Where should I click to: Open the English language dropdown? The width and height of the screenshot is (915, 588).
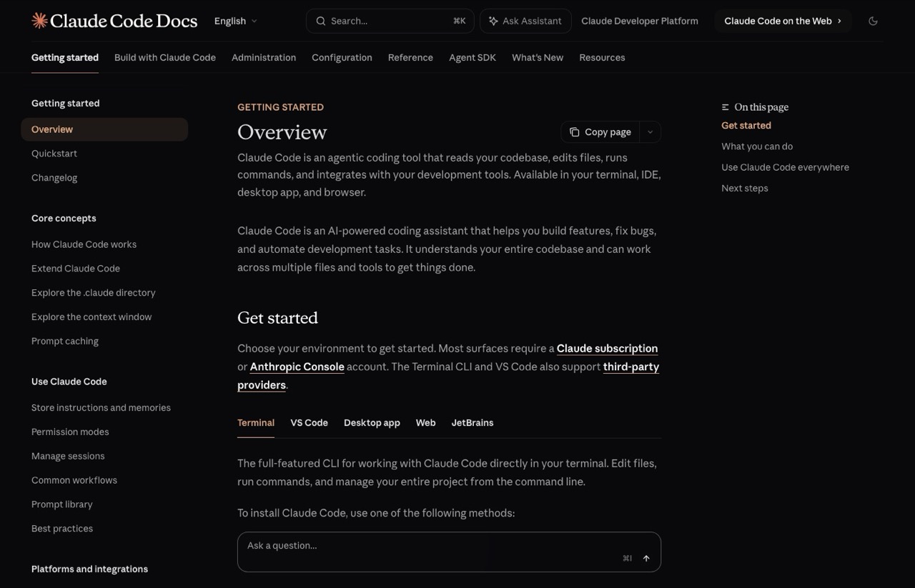coord(236,21)
